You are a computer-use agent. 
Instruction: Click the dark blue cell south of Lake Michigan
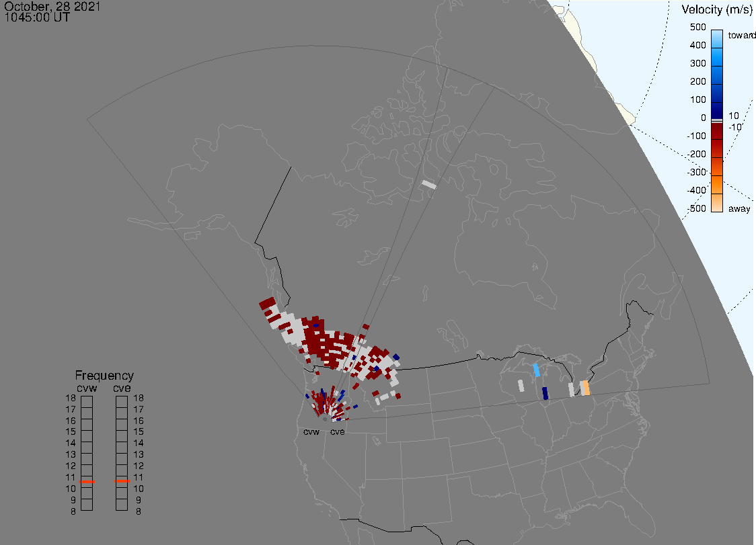[x=545, y=393]
